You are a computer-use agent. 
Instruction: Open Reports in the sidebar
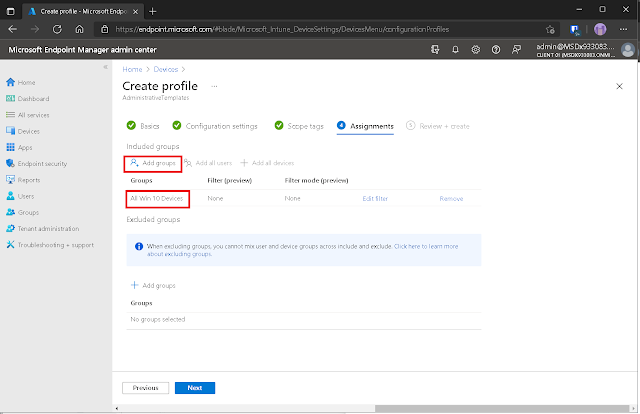(23, 180)
